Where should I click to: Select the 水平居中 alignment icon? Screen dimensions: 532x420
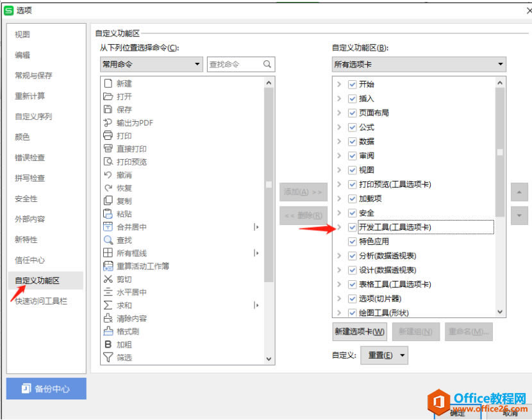point(108,292)
